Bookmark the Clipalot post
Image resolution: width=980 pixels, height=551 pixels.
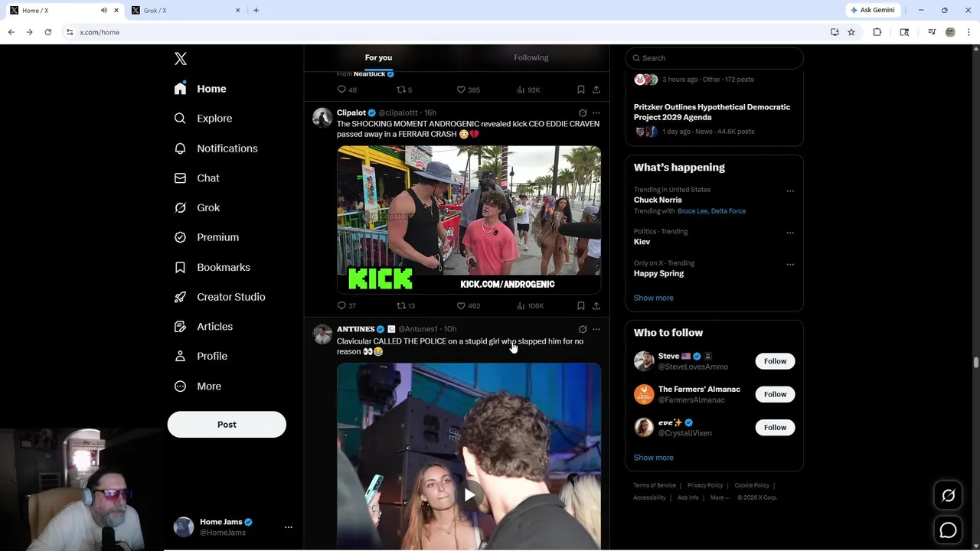(x=581, y=305)
